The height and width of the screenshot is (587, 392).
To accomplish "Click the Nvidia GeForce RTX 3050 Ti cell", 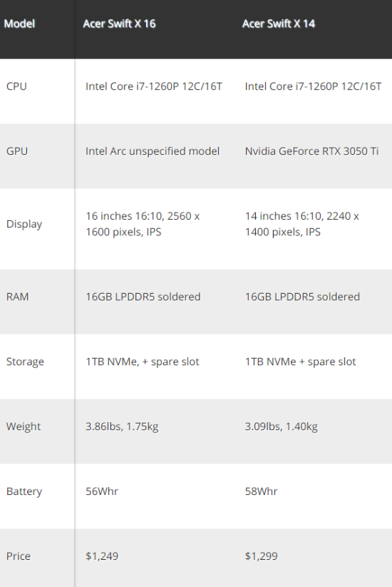I will point(312,151).
